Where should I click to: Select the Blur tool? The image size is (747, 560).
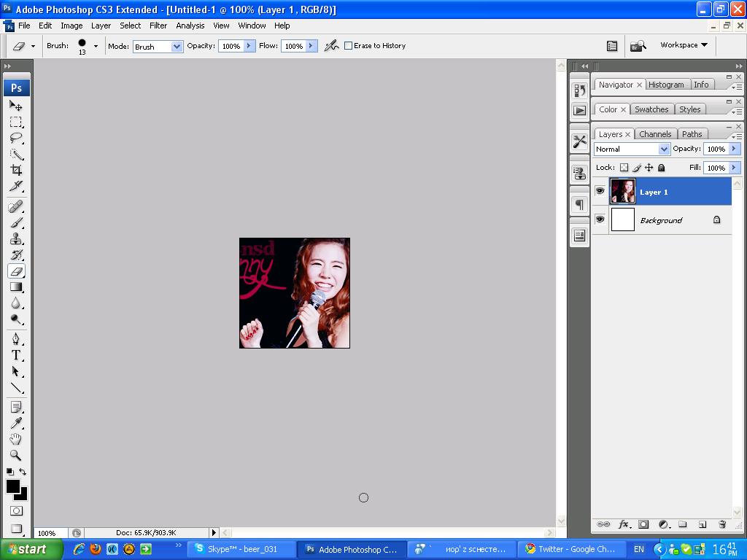(x=16, y=303)
